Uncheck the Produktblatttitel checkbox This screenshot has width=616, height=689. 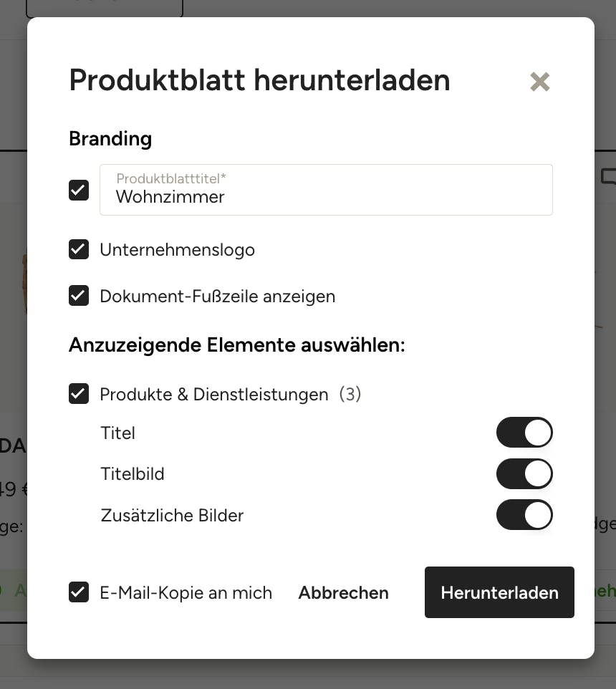[x=79, y=191]
